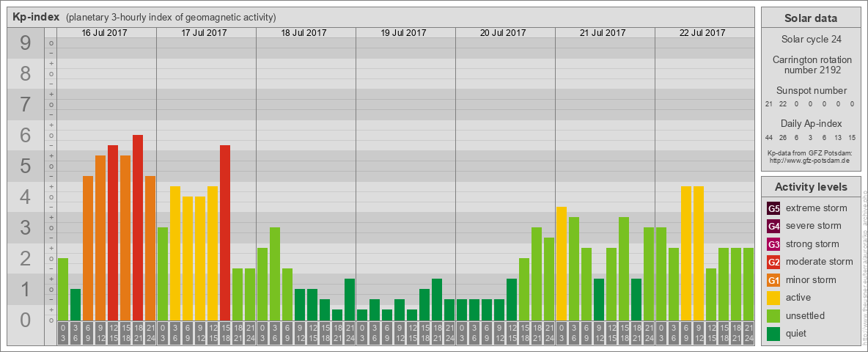Click the Kp-index chart title
This screenshot has height=352, width=868.
pos(36,17)
